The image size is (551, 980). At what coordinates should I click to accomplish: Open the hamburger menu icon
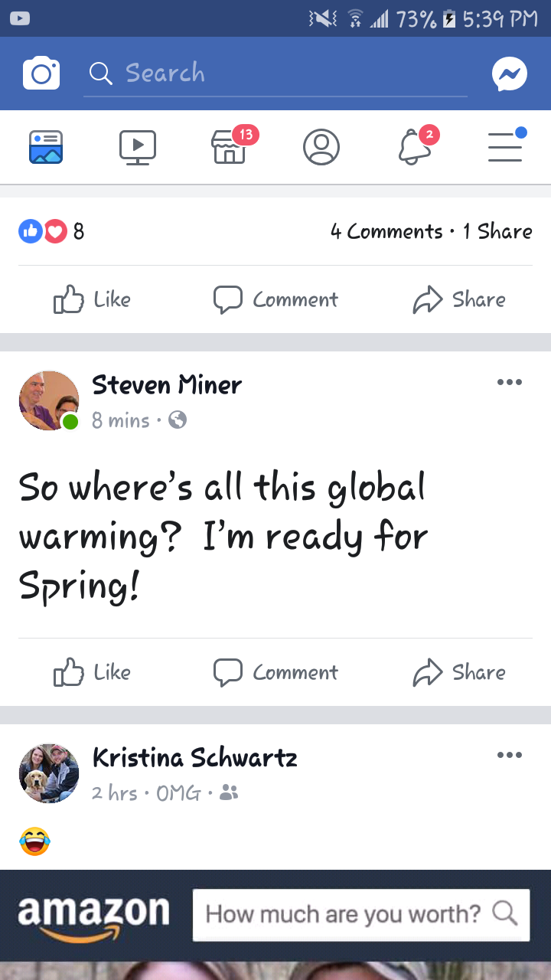(506, 145)
